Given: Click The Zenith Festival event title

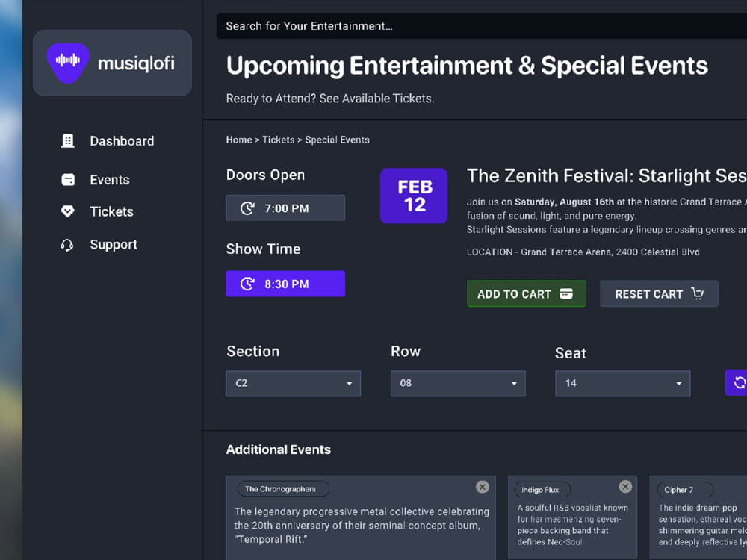Looking at the screenshot, I should click(607, 175).
